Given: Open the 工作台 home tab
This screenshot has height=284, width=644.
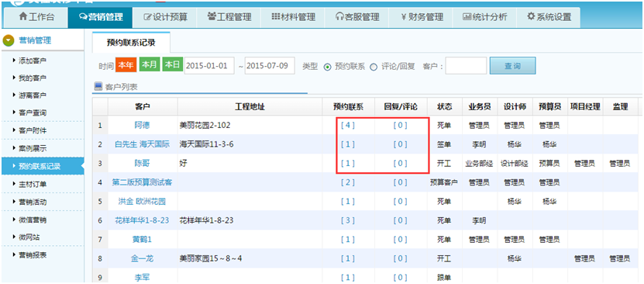Looking at the screenshot, I should tap(36, 17).
